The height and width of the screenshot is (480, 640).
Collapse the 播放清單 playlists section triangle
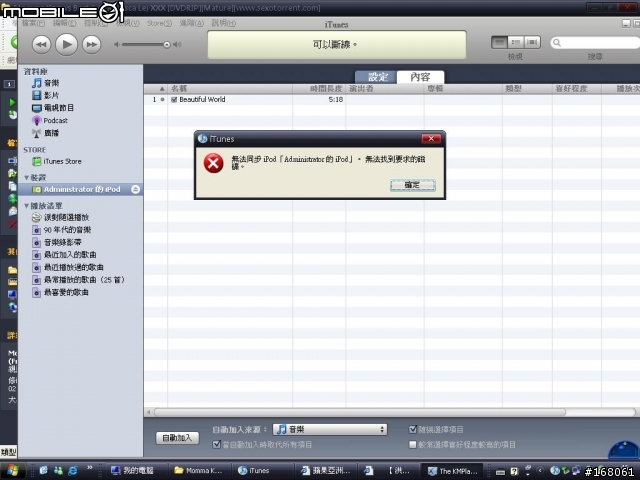pyautogui.click(x=27, y=206)
